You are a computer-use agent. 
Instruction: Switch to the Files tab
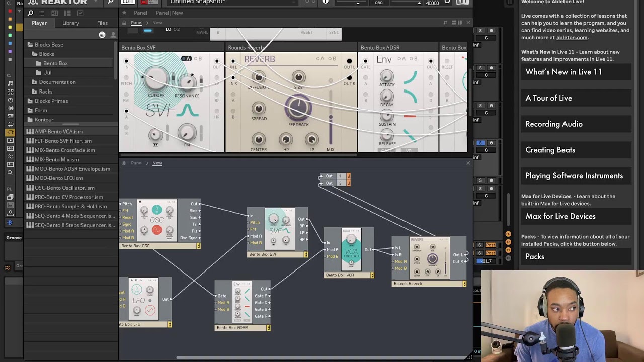[102, 23]
